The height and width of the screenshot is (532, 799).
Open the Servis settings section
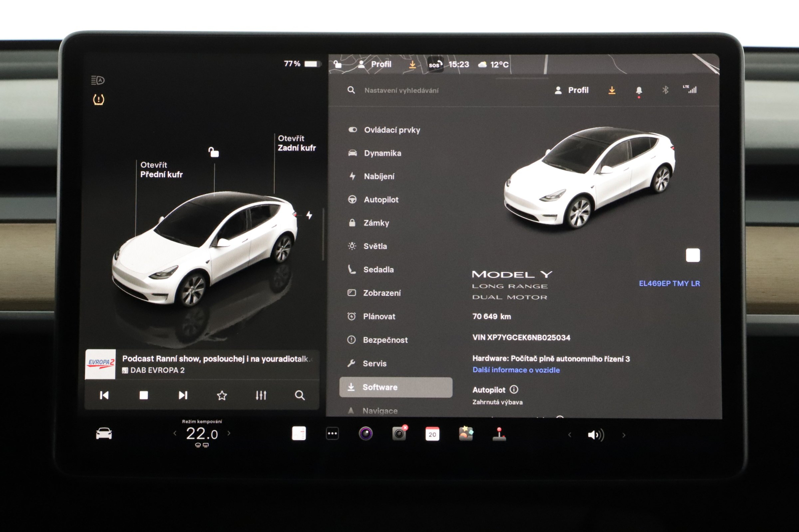(x=375, y=363)
